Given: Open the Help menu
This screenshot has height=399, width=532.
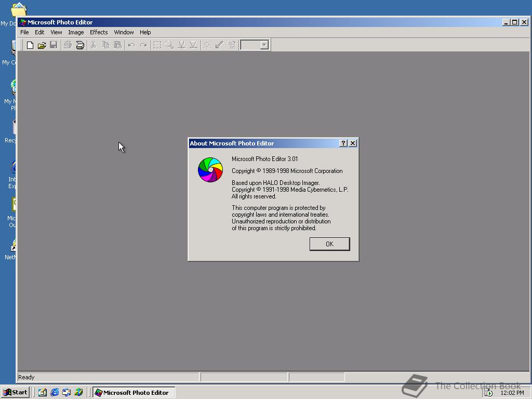Looking at the screenshot, I should [145, 32].
